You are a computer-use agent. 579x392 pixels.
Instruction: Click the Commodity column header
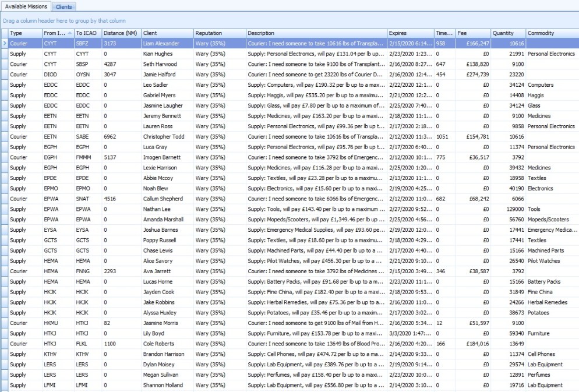click(x=551, y=33)
